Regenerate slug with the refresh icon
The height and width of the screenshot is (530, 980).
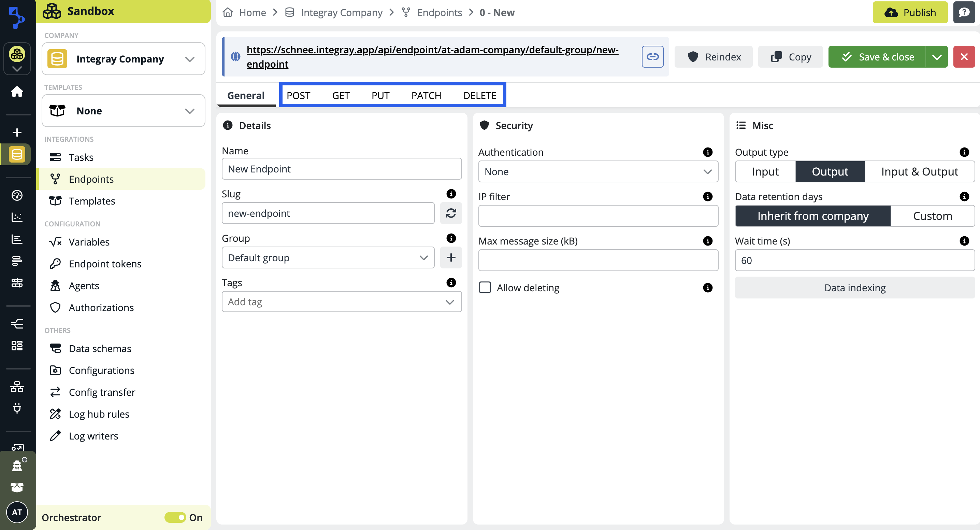click(x=451, y=213)
